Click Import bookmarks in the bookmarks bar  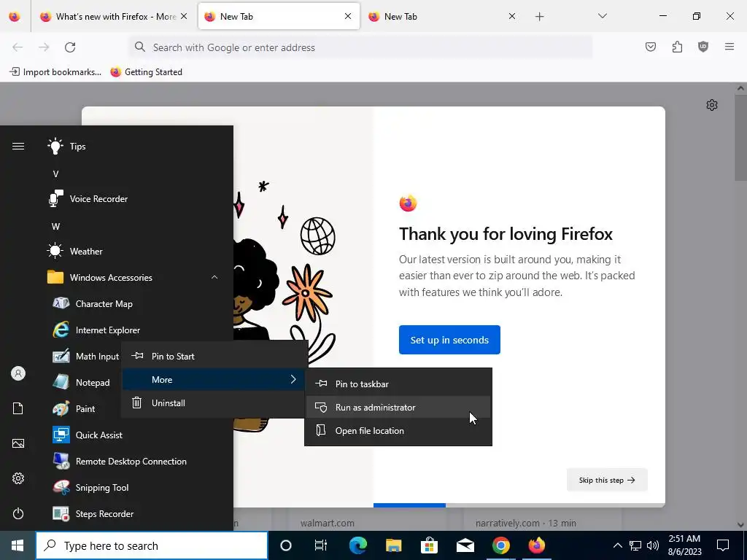55,72
